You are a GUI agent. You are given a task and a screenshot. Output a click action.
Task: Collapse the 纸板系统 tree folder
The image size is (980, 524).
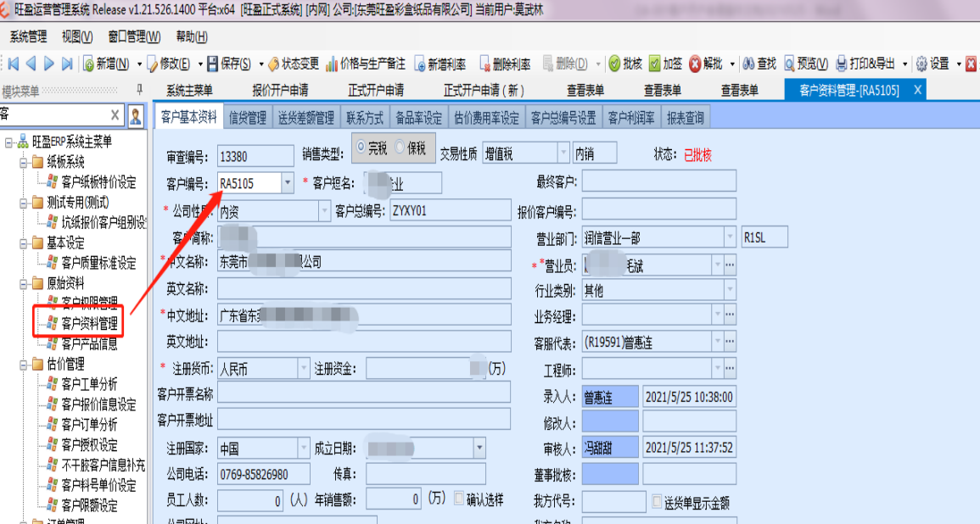point(23,163)
